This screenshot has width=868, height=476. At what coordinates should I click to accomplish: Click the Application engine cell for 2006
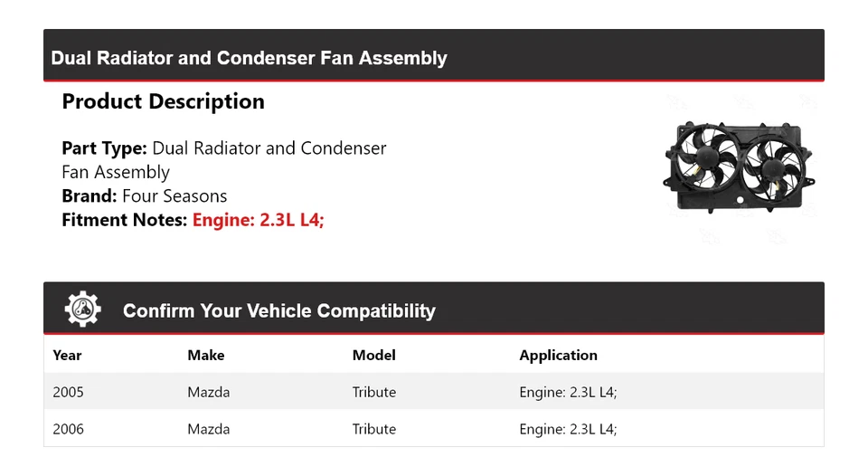click(x=568, y=429)
